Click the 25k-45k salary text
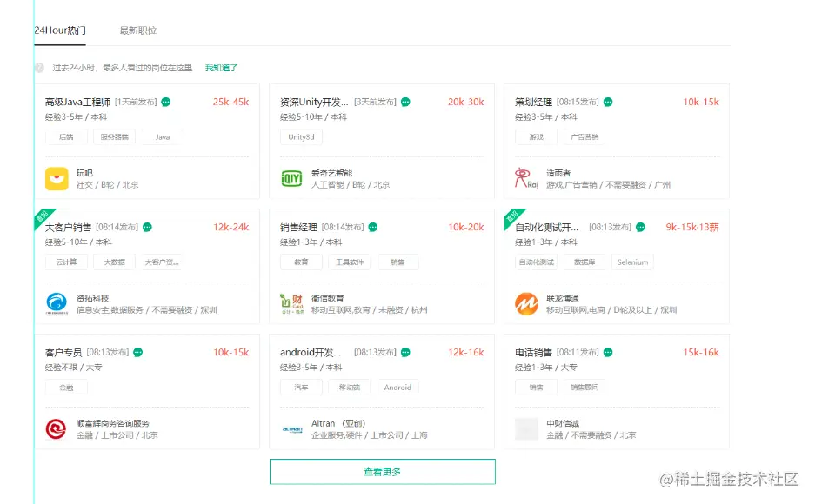 click(230, 102)
